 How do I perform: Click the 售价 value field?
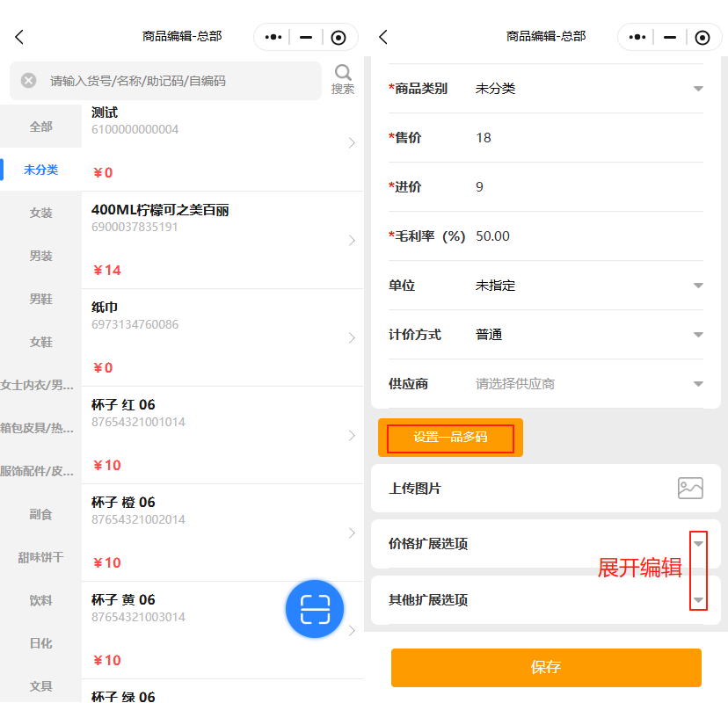pyautogui.click(x=580, y=138)
